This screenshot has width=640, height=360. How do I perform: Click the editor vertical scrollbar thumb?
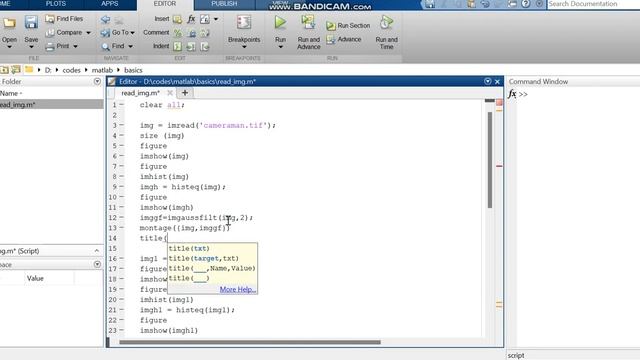point(490,160)
